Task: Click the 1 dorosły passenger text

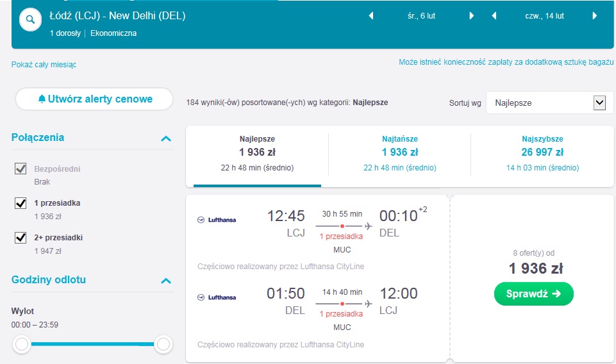Action: 65,33
